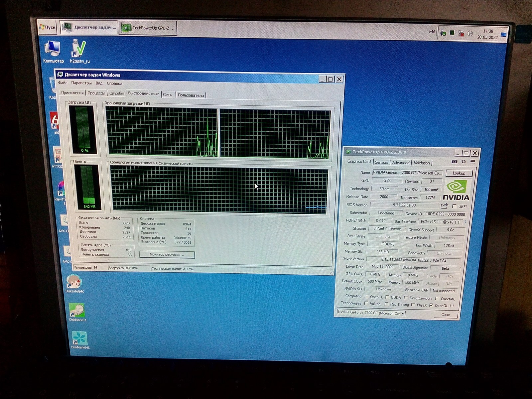Launch the DiskMark64 desktop shortcut

coord(77,312)
